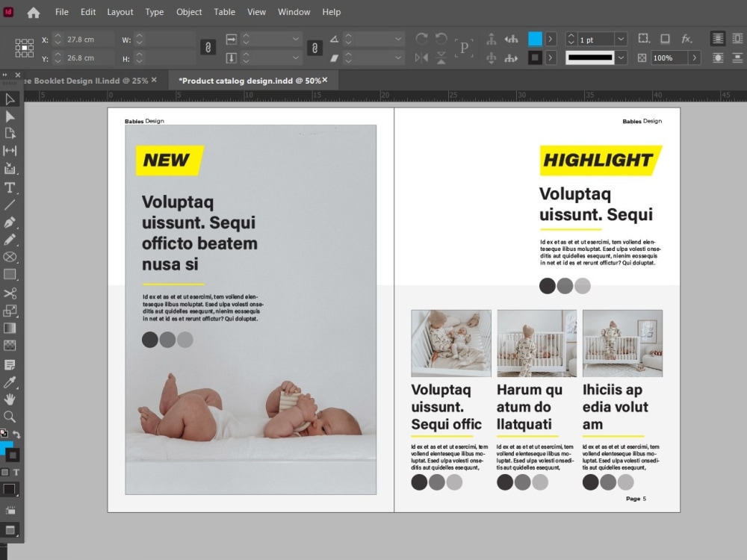Select the Line tool
Image resolution: width=747 pixels, height=560 pixels.
(10, 205)
